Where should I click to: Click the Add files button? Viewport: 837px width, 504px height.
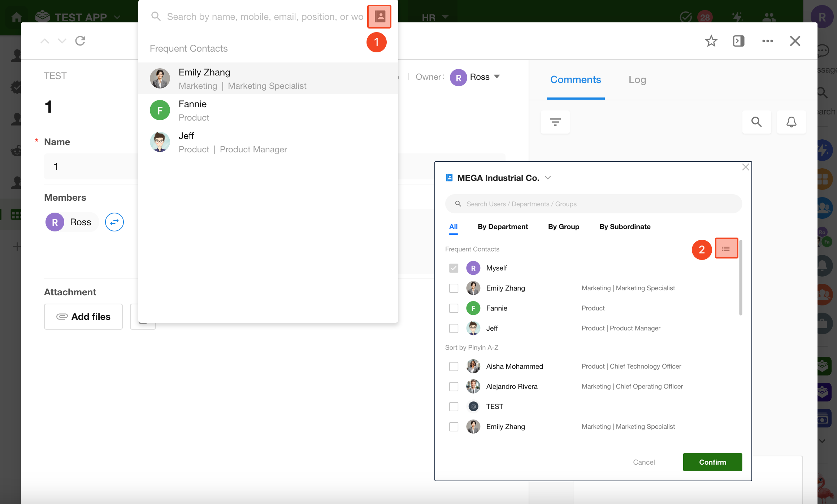pyautogui.click(x=83, y=317)
